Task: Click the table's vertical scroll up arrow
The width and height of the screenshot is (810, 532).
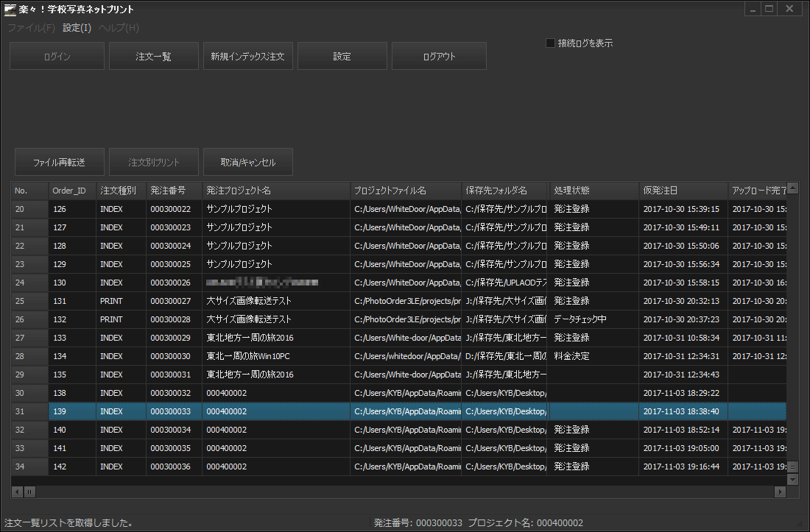Action: coord(793,188)
